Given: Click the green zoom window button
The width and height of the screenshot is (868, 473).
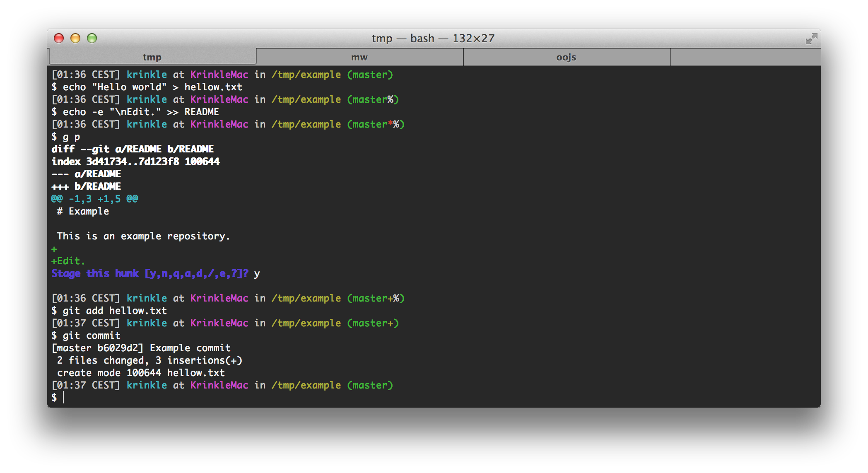Looking at the screenshot, I should tap(92, 39).
